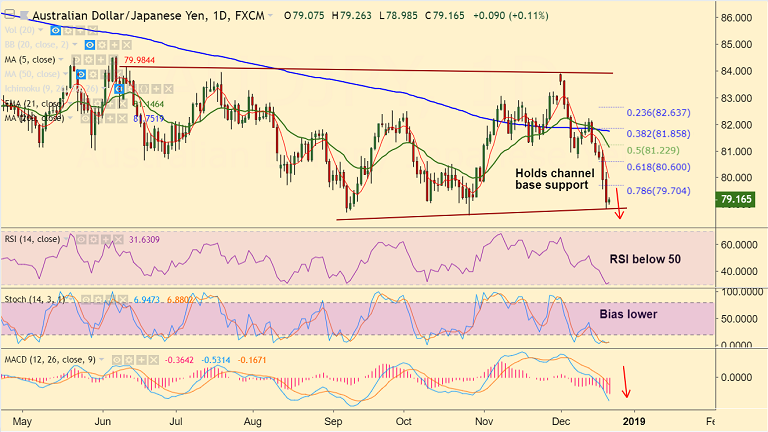Click the 2019 label on time axis
The width and height of the screenshot is (768, 432).
[x=634, y=421]
